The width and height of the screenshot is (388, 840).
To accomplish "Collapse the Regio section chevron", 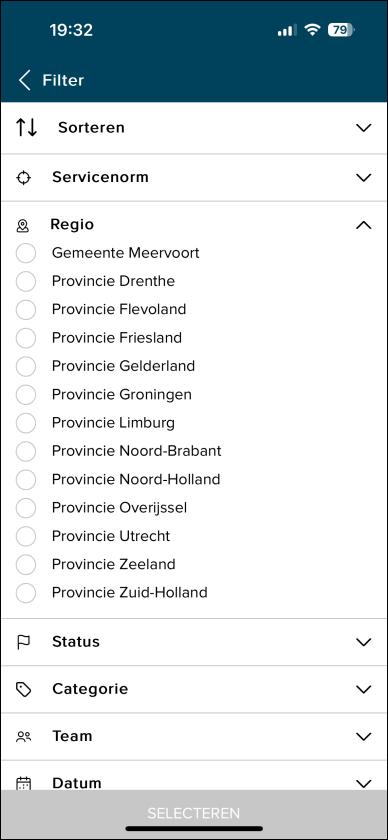I will [363, 225].
